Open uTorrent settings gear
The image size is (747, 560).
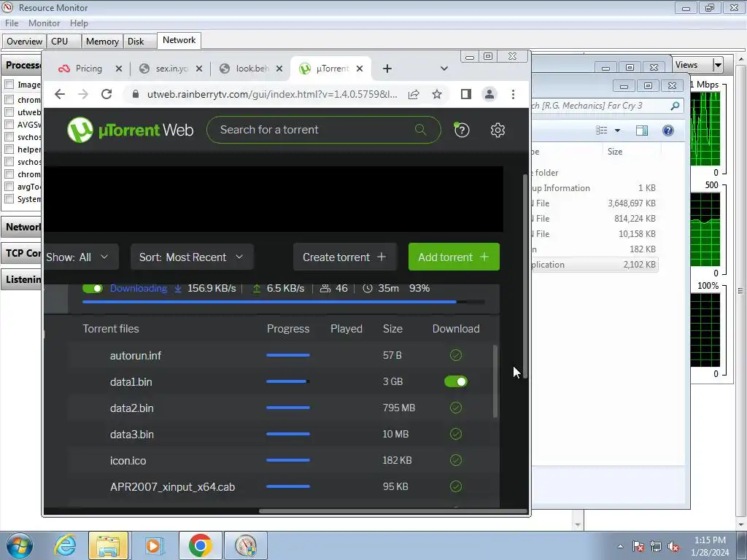498,130
